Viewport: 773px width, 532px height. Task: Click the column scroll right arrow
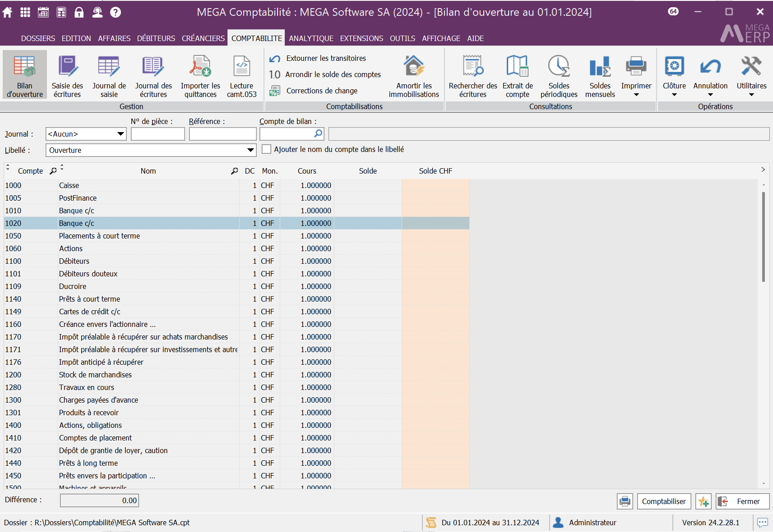(763, 170)
